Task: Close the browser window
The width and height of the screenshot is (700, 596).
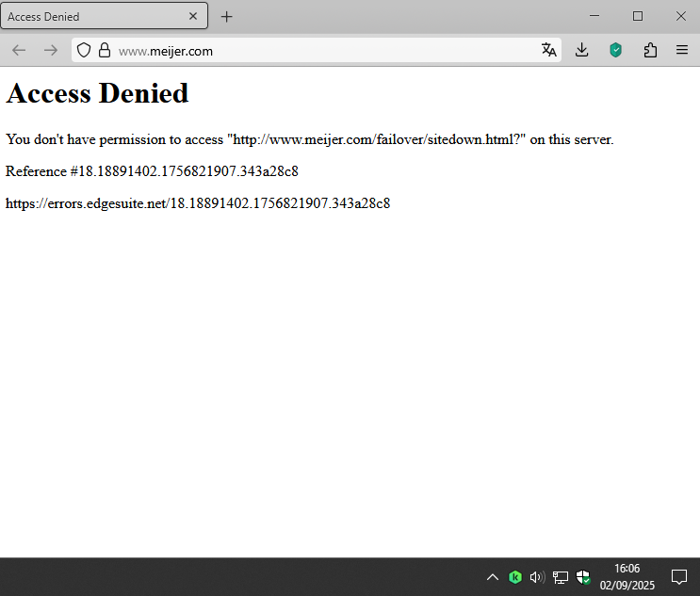Action: pos(681,16)
